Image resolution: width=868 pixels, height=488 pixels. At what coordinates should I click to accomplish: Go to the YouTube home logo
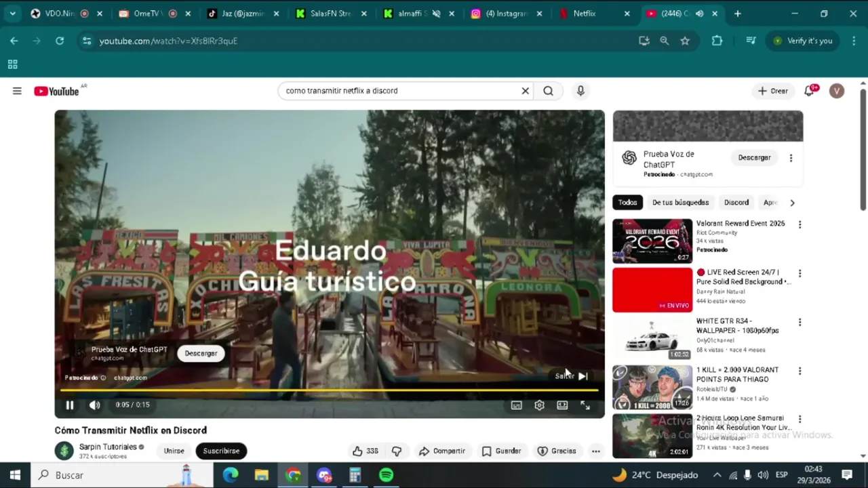pyautogui.click(x=57, y=91)
